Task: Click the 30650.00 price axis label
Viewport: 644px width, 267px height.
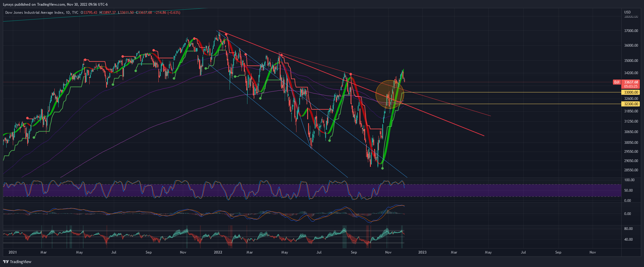Action: 631,132
